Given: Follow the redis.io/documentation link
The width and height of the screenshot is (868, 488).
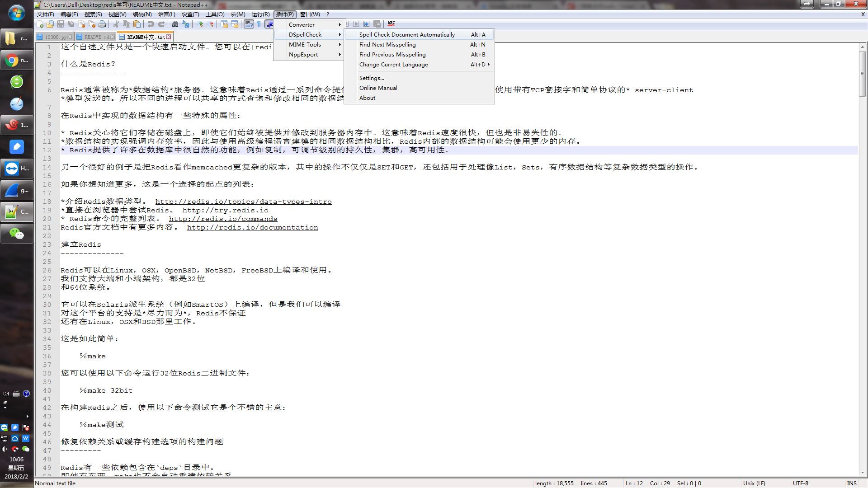Looking at the screenshot, I should [x=252, y=227].
